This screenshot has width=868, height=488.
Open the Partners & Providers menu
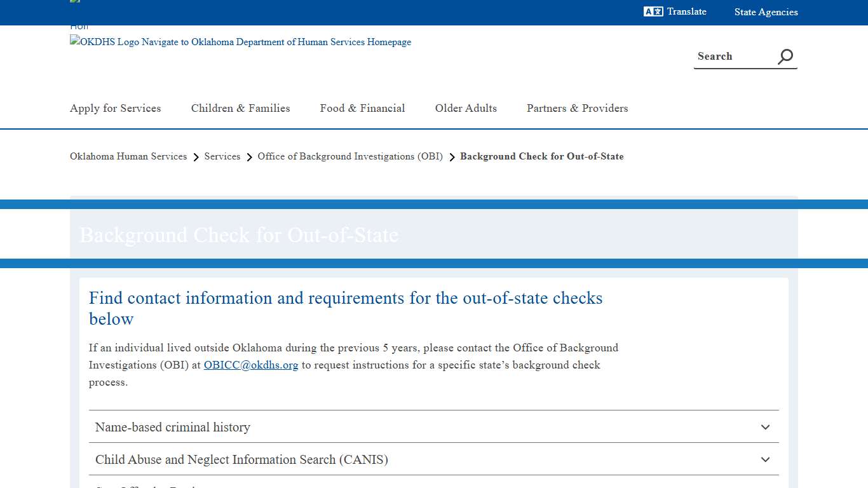577,108
